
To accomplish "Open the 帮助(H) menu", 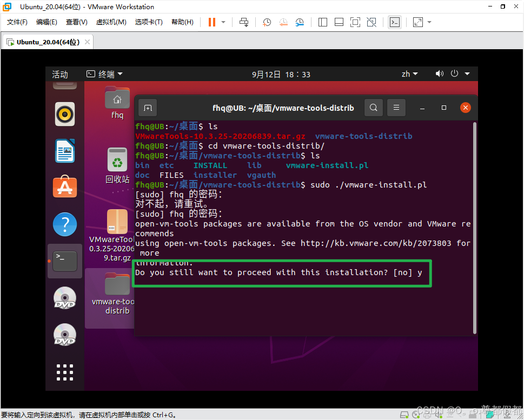I will pyautogui.click(x=182, y=22).
